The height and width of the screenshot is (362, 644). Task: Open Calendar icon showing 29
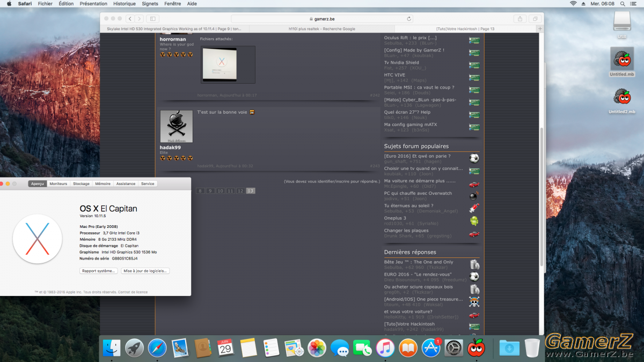click(225, 348)
